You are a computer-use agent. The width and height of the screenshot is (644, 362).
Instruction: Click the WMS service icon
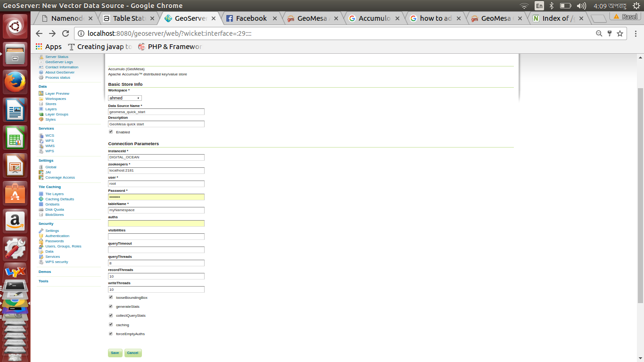(41, 146)
